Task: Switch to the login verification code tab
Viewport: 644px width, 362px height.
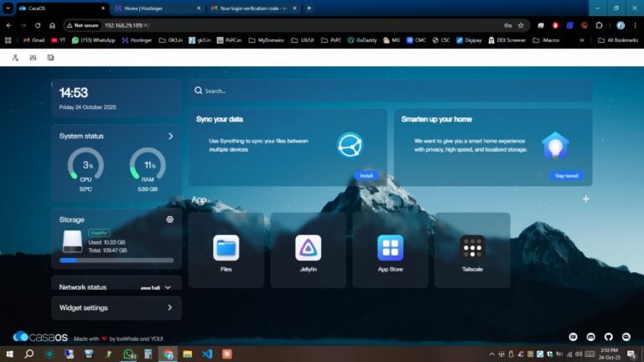Action: click(252, 8)
